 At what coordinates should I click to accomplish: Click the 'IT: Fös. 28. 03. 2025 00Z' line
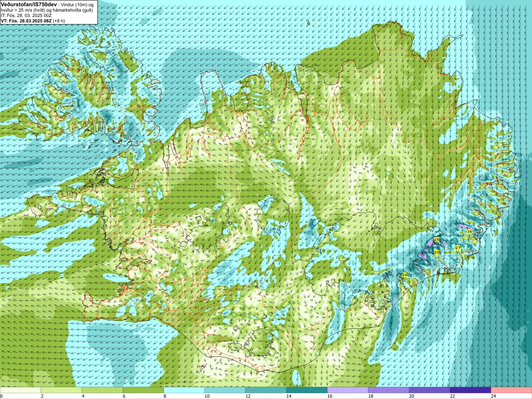coord(26,15)
